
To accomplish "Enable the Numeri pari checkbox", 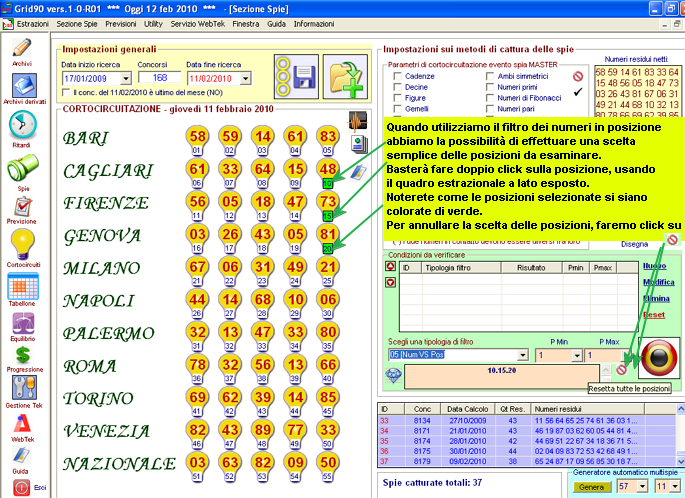I will point(490,109).
